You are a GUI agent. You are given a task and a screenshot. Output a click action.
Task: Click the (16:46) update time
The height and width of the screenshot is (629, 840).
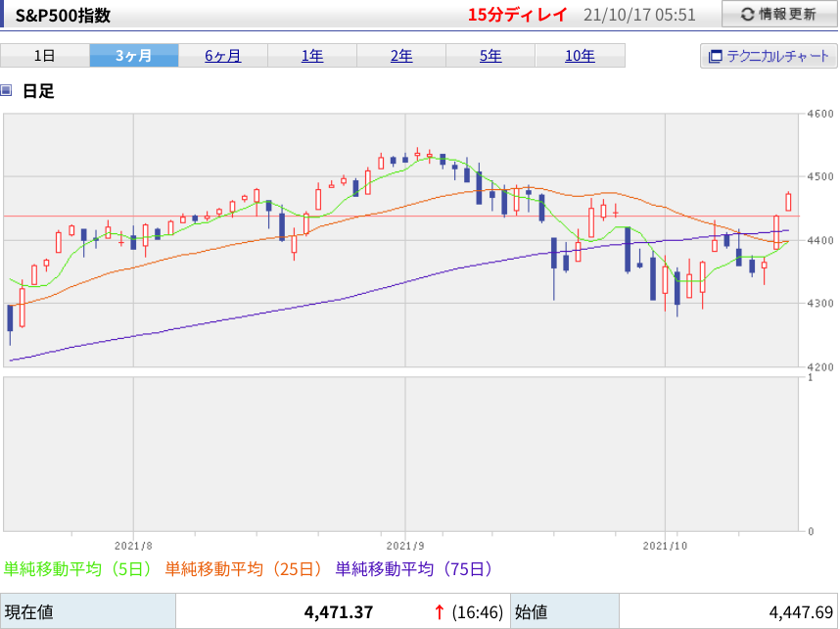pos(478,611)
